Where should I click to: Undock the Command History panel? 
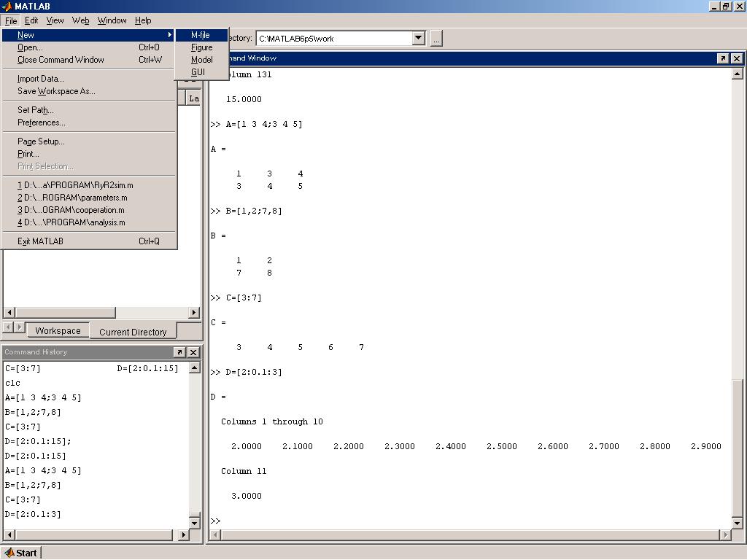[x=179, y=352]
